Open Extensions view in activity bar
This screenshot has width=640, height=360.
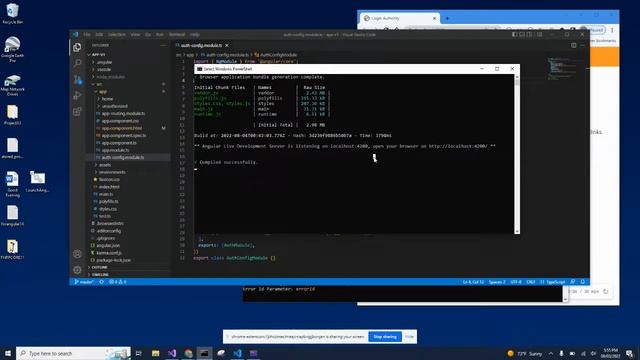[77, 111]
